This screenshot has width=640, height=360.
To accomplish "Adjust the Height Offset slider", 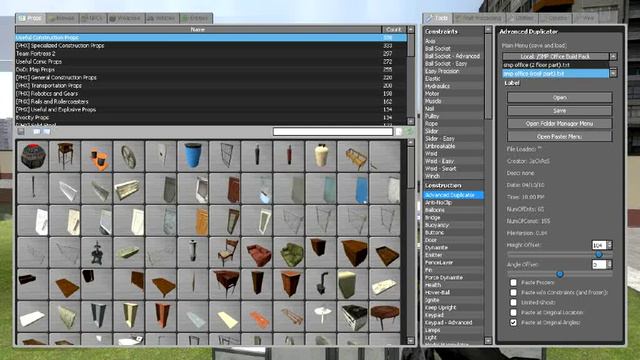I will pos(598,254).
